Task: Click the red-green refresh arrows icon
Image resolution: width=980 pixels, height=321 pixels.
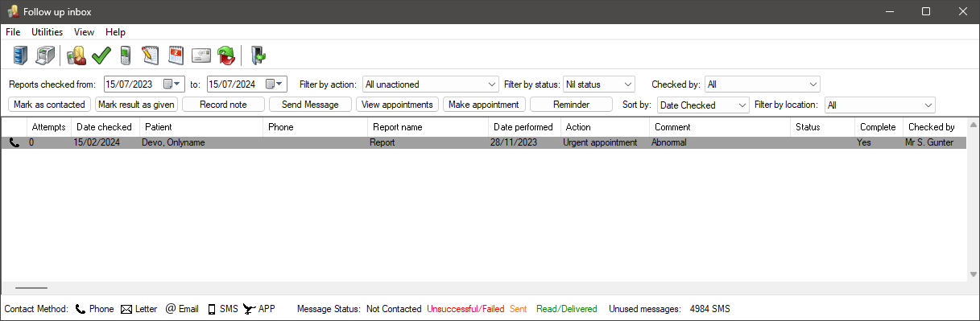Action: point(226,56)
